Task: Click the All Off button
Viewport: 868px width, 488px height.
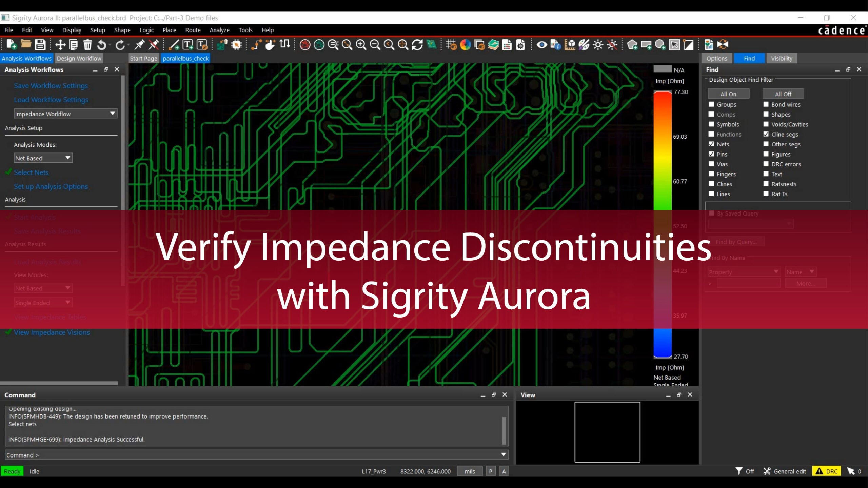Action: tap(783, 94)
